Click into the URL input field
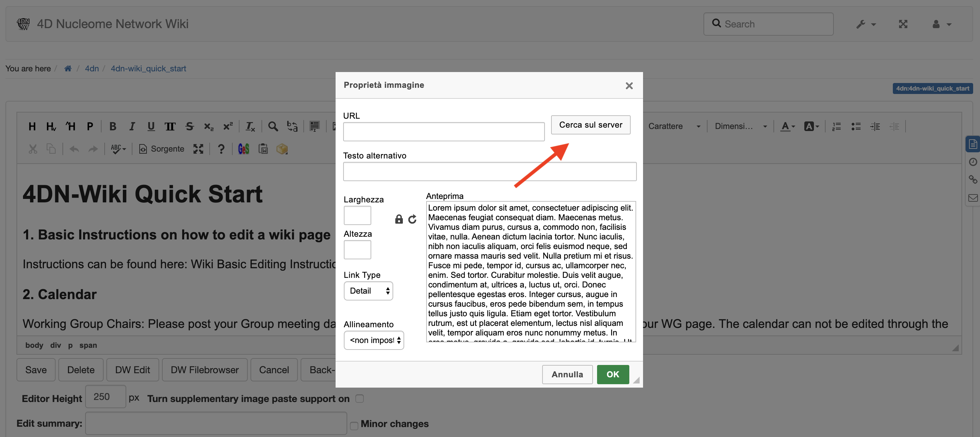This screenshot has width=980, height=437. click(443, 132)
